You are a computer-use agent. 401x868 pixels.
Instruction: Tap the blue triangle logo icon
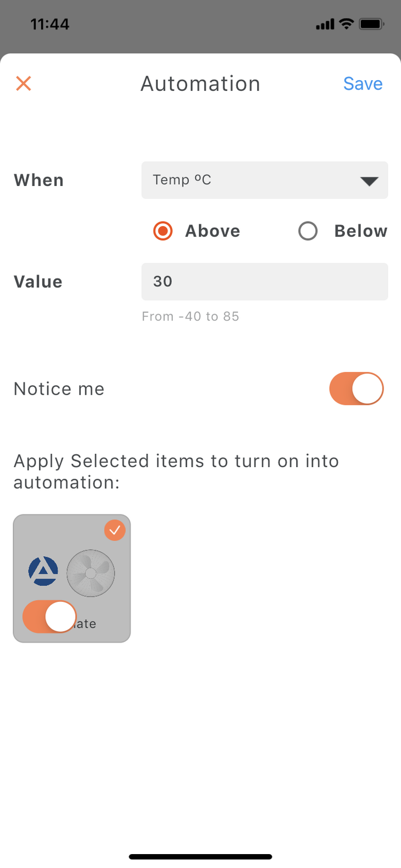tap(43, 571)
